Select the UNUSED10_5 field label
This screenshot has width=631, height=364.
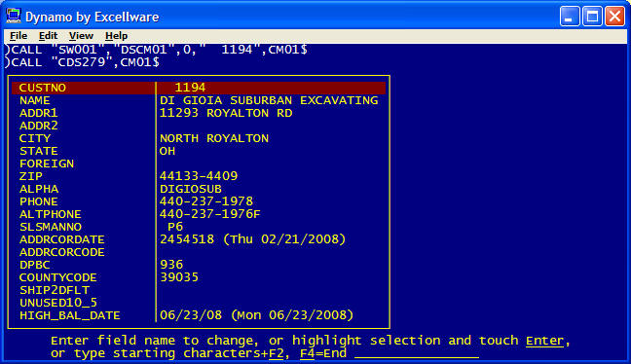pos(58,303)
